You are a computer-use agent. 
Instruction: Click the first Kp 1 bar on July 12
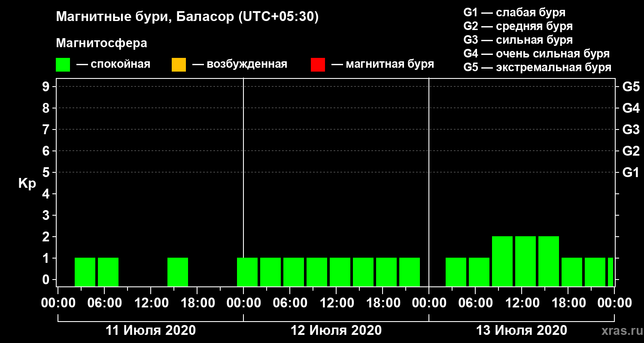coord(247,272)
